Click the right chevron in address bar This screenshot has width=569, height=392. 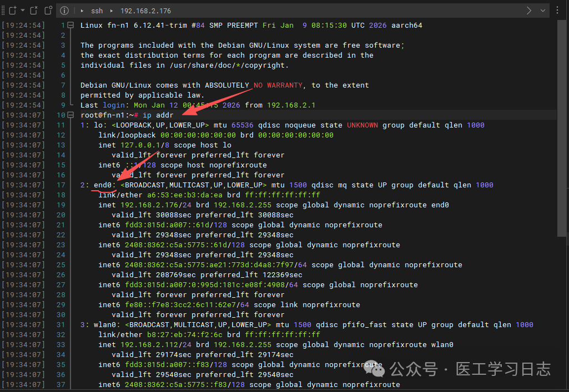pyautogui.click(x=529, y=11)
